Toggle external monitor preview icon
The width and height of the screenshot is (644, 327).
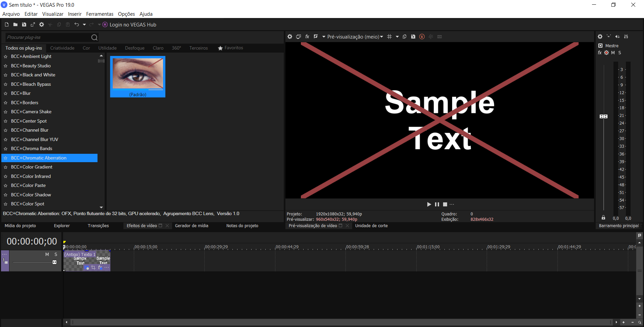pos(299,37)
